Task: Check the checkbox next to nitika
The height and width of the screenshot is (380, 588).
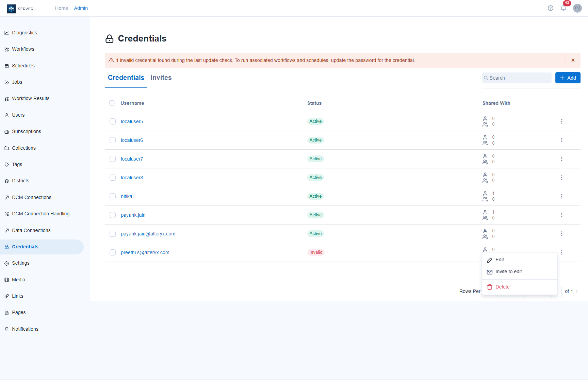Action: click(113, 196)
